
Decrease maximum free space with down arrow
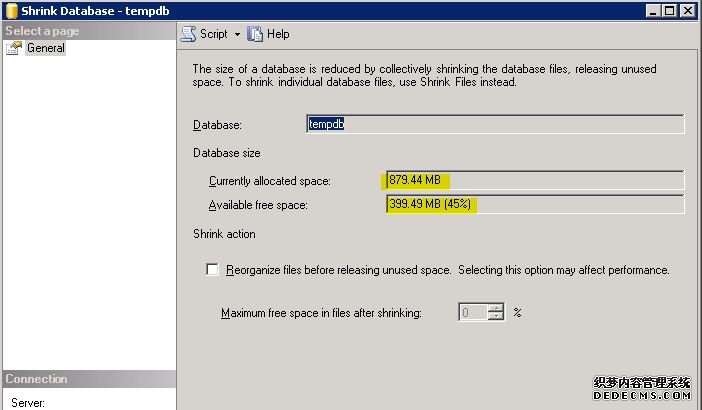496,317
